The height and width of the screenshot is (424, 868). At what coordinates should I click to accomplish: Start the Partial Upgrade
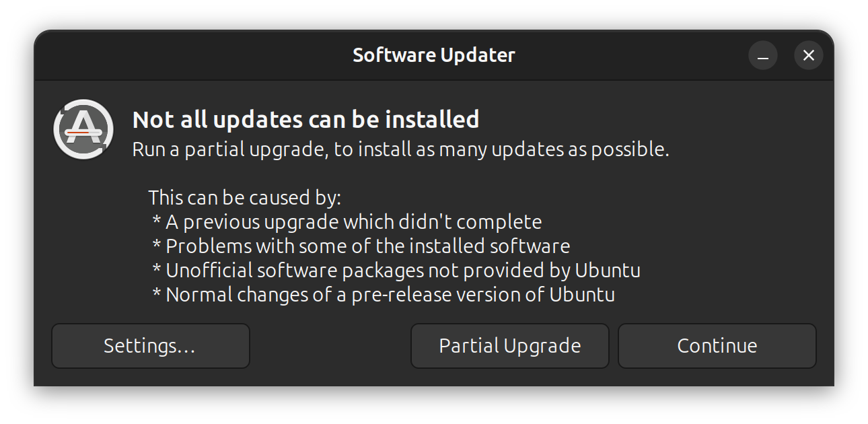coord(509,346)
